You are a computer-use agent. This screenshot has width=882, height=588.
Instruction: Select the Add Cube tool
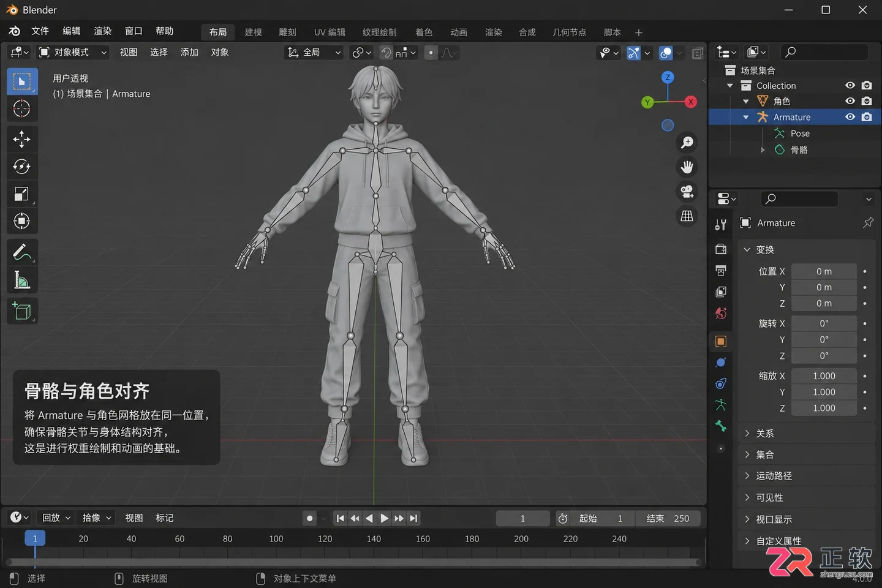point(22,311)
